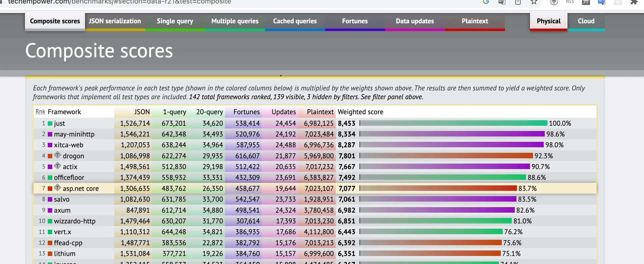
Task: Select the wizzardo-http framework name
Action: click(x=75, y=221)
